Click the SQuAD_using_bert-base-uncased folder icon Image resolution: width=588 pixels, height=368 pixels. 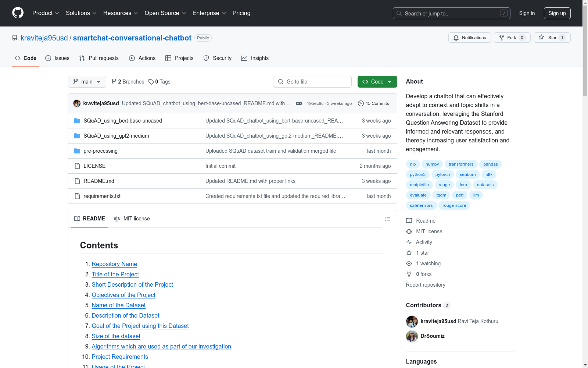tap(77, 121)
